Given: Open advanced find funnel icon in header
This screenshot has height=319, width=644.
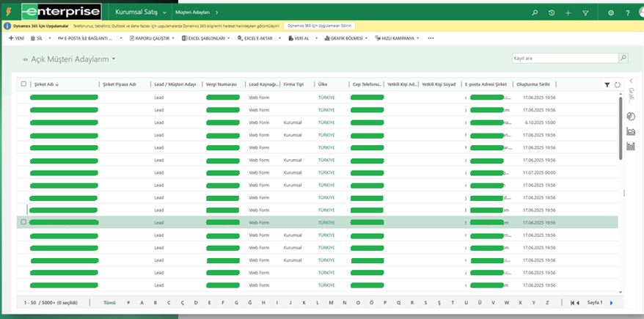Looking at the screenshot, I should click(x=585, y=12).
